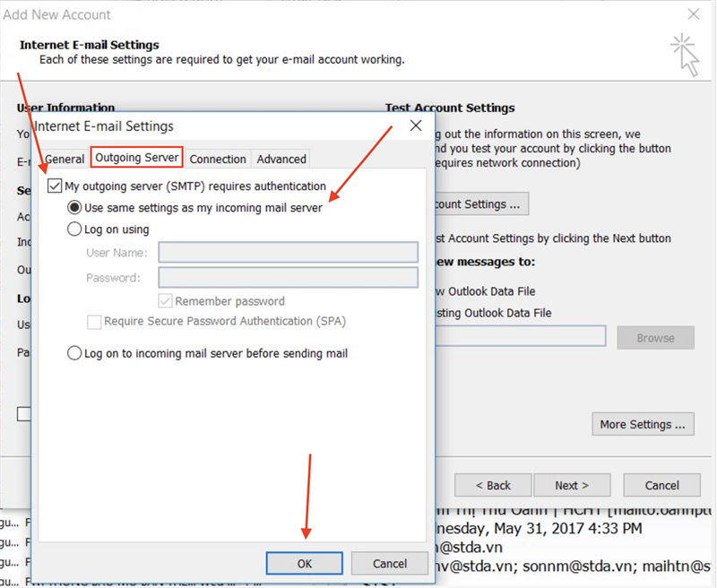Switch to the General tab
Image resolution: width=717 pixels, height=588 pixels.
(65, 159)
